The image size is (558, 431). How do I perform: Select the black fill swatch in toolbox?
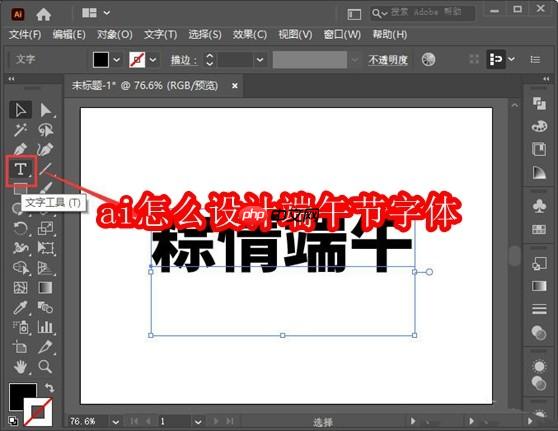click(22, 396)
